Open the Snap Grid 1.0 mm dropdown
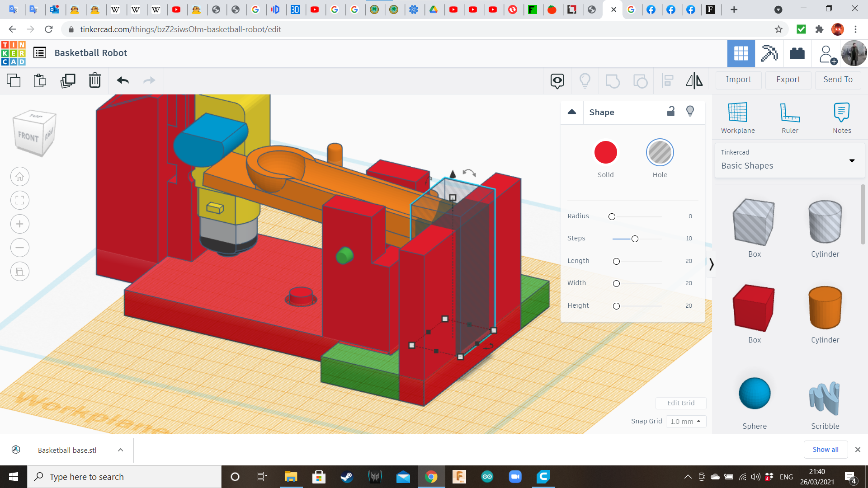The width and height of the screenshot is (868, 488). [685, 421]
